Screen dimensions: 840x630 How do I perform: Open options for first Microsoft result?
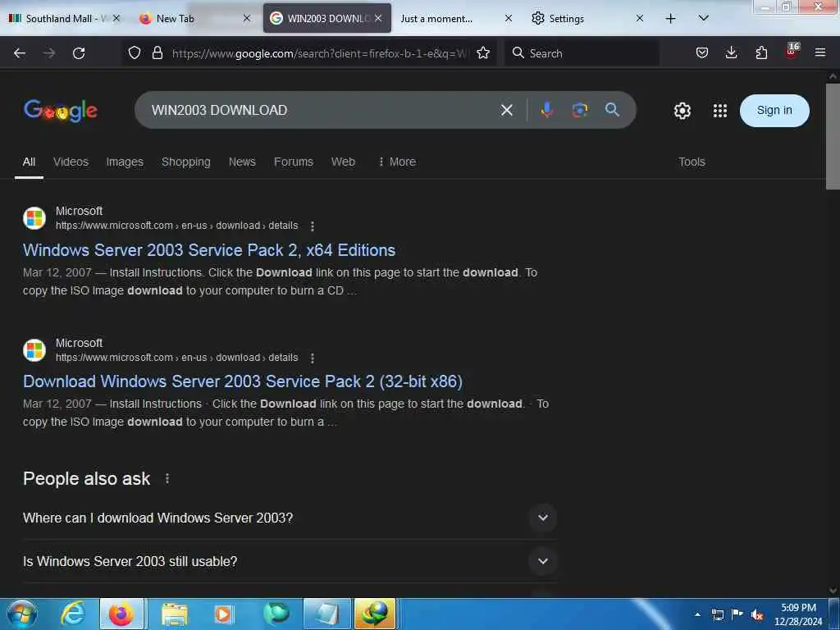tap(313, 226)
